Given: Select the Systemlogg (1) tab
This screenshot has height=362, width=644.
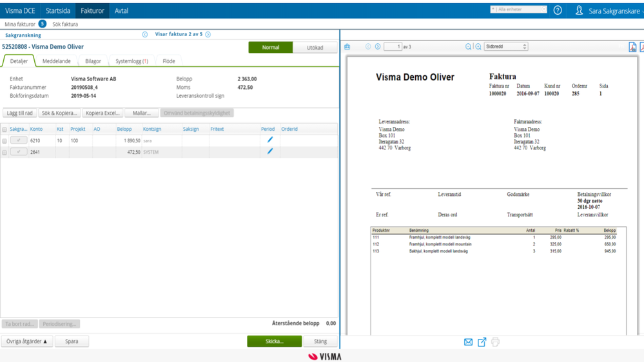Looking at the screenshot, I should pyautogui.click(x=132, y=61).
